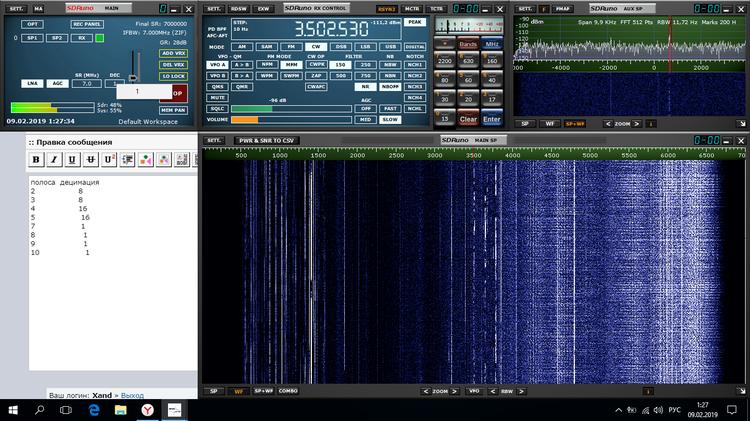Click PWR & SNR TO CSV button
This screenshot has height=421, width=750.
266,140
